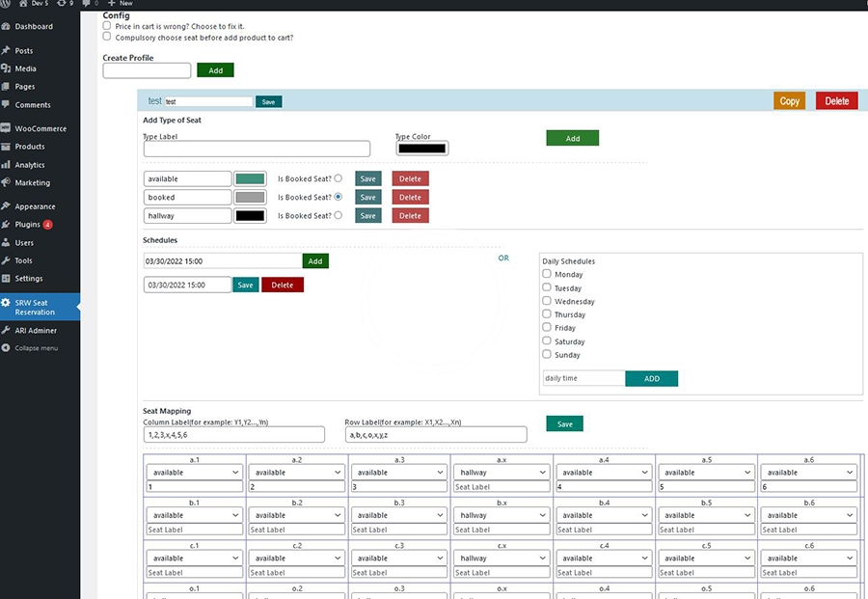Open seat type dropdown for a.1
This screenshot has height=599, width=868.
pyautogui.click(x=193, y=473)
